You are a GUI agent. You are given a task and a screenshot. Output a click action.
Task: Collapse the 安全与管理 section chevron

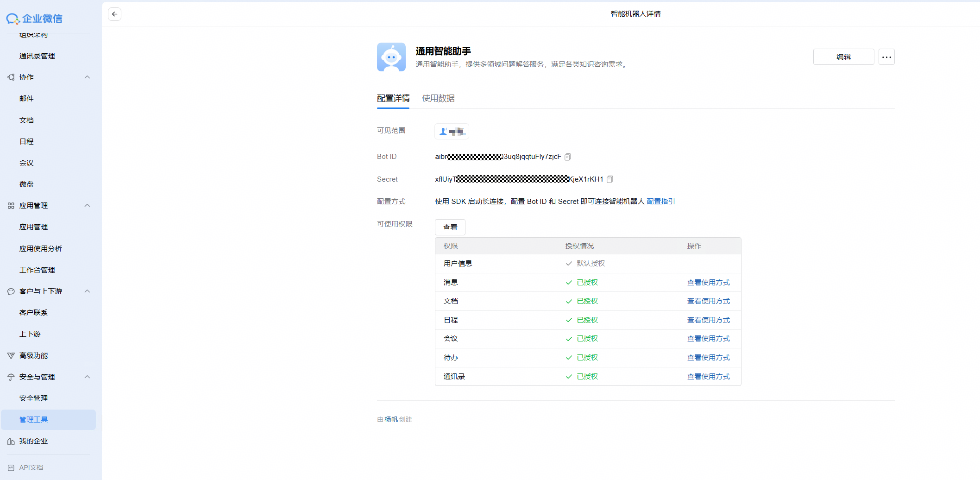coord(87,377)
